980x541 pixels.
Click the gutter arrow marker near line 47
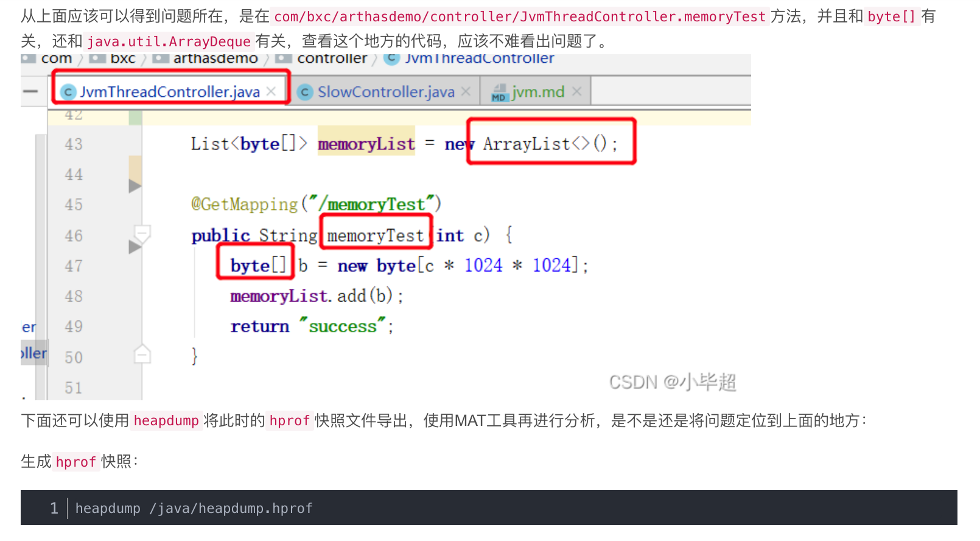(x=135, y=247)
